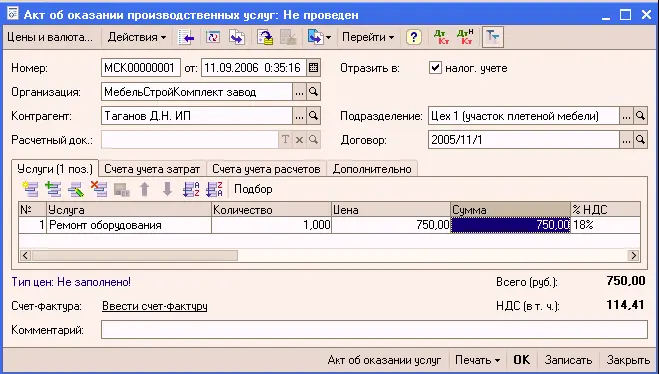Toggle the налог. учете checkbox
The width and height of the screenshot is (659, 374).
(435, 68)
